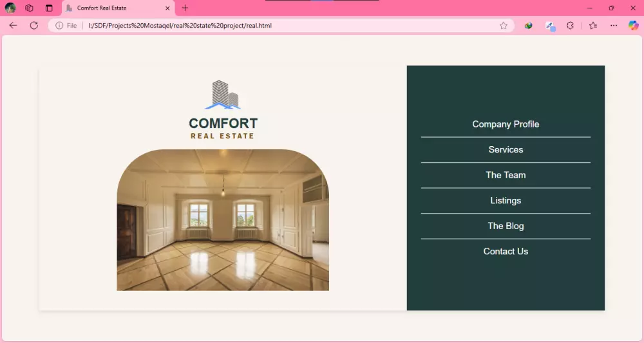
Task: Open The Blog menu link
Action: tap(506, 226)
